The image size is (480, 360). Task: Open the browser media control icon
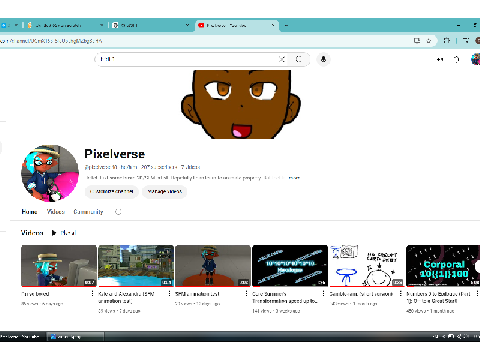[466, 41]
